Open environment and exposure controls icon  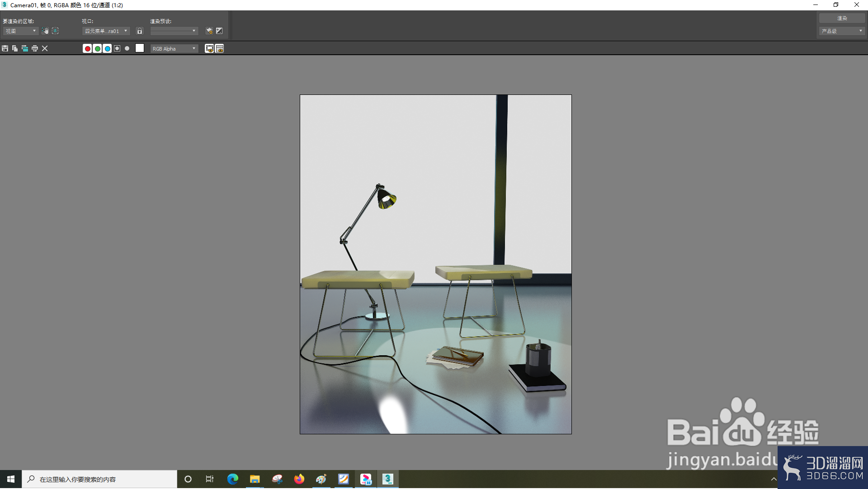pos(219,31)
